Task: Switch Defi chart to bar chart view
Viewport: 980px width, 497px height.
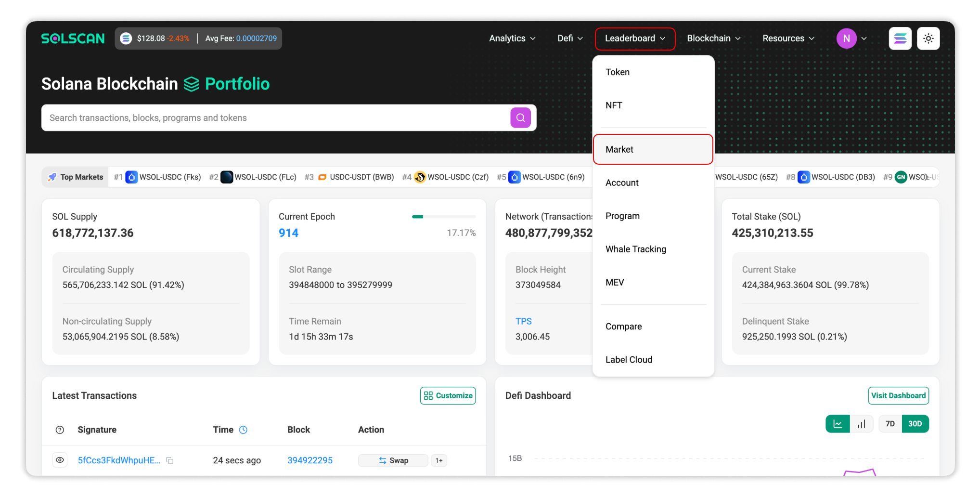Action: 862,424
